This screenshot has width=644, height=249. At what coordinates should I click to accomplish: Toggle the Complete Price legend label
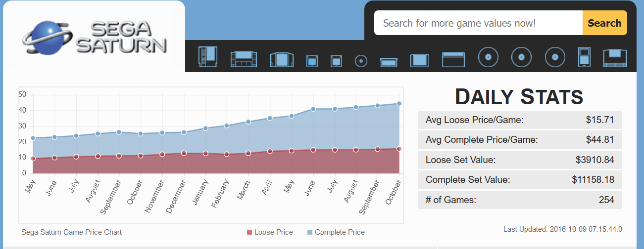340,232
